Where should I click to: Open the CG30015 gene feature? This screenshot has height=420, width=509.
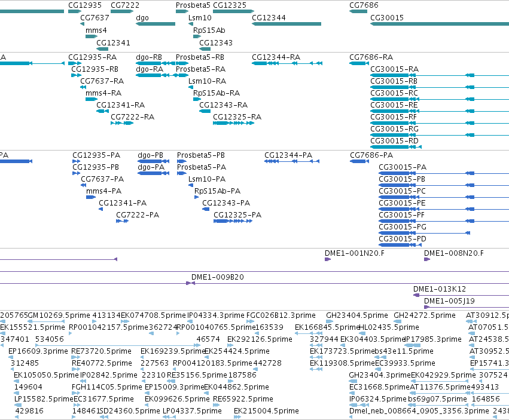pyautogui.click(x=440, y=24)
